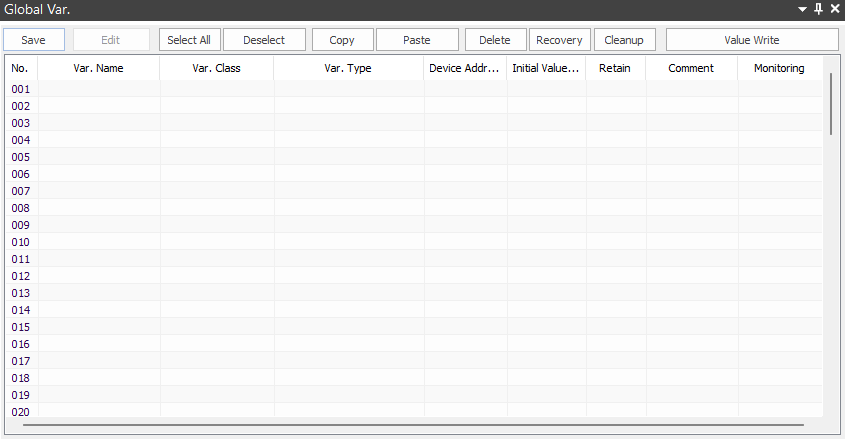This screenshot has height=440, width=845.
Task: Pin the Global Var. panel
Action: click(819, 9)
